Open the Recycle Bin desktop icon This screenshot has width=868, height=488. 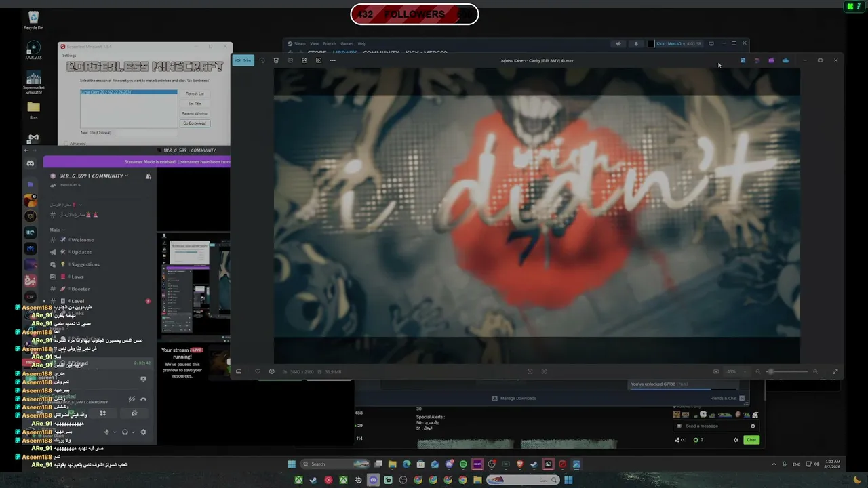(33, 20)
